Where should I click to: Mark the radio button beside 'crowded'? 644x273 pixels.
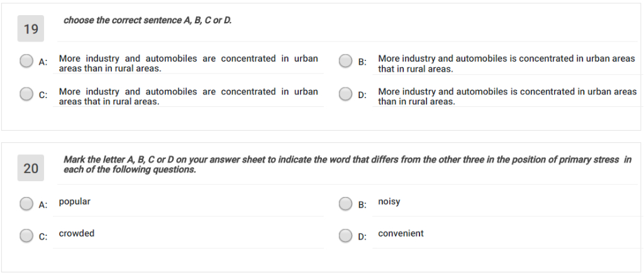click(26, 235)
